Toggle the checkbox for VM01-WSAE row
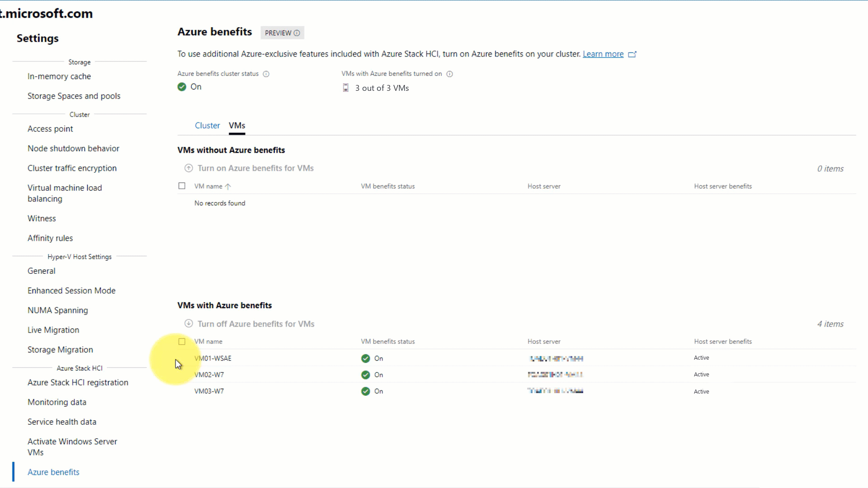 (182, 358)
